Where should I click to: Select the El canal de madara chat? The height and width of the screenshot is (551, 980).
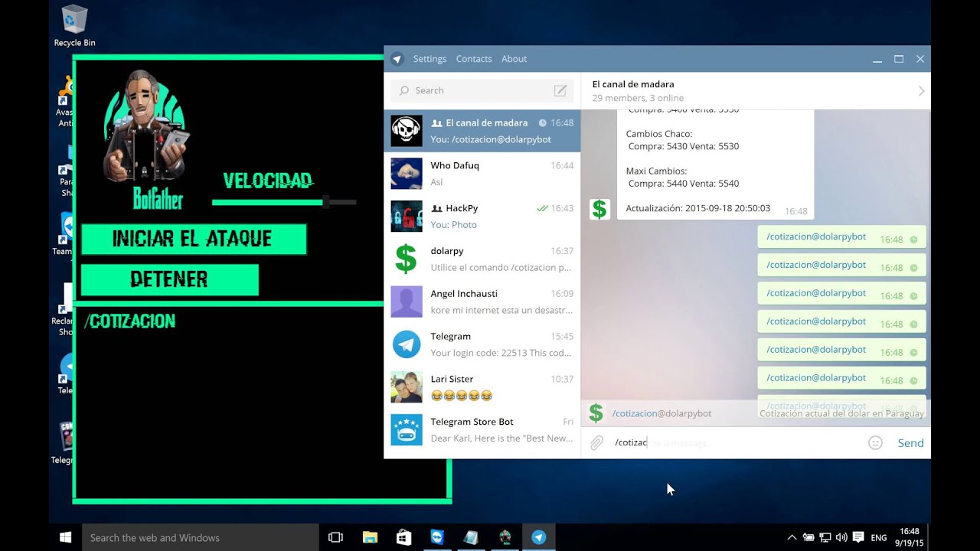tap(482, 131)
